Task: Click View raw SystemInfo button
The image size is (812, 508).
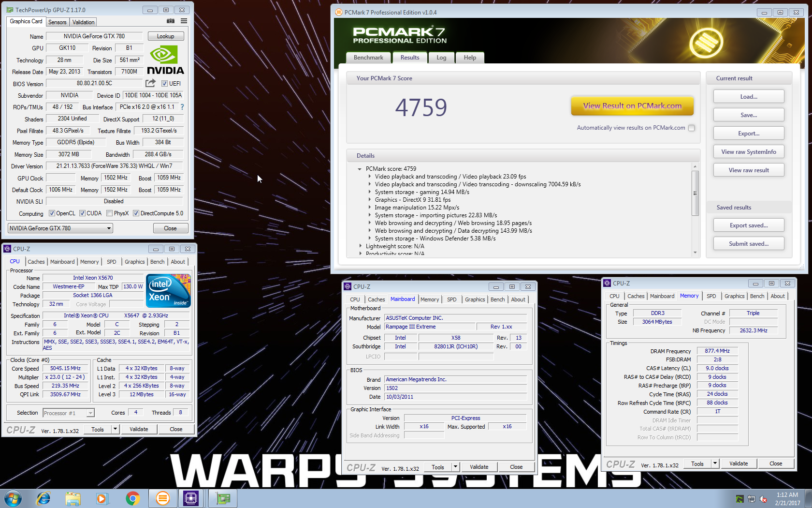Action: click(749, 152)
